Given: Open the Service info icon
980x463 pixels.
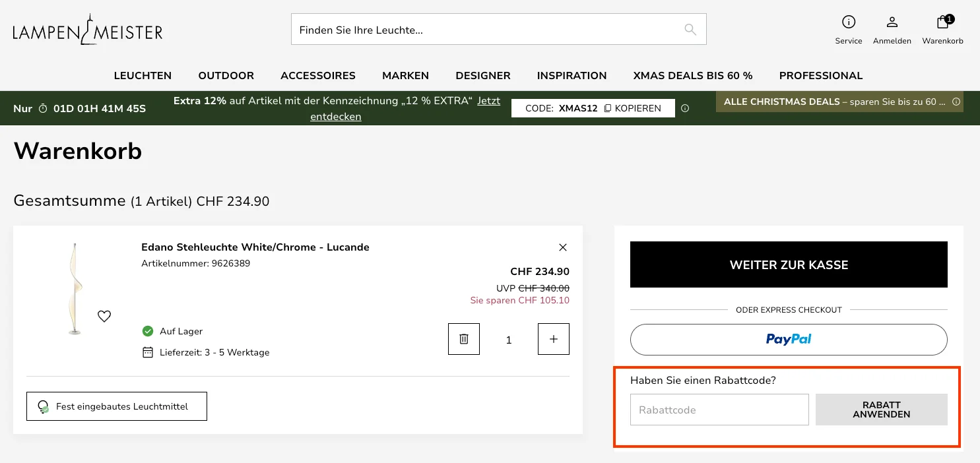Looking at the screenshot, I should 849,22.
